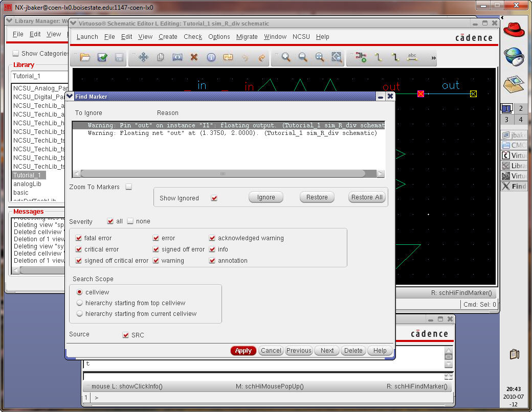Select the Move tool icon
The width and height of the screenshot is (532, 412).
143,57
